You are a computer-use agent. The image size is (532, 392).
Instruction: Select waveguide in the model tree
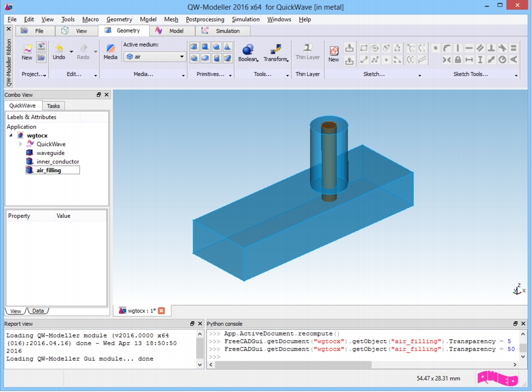pos(50,153)
